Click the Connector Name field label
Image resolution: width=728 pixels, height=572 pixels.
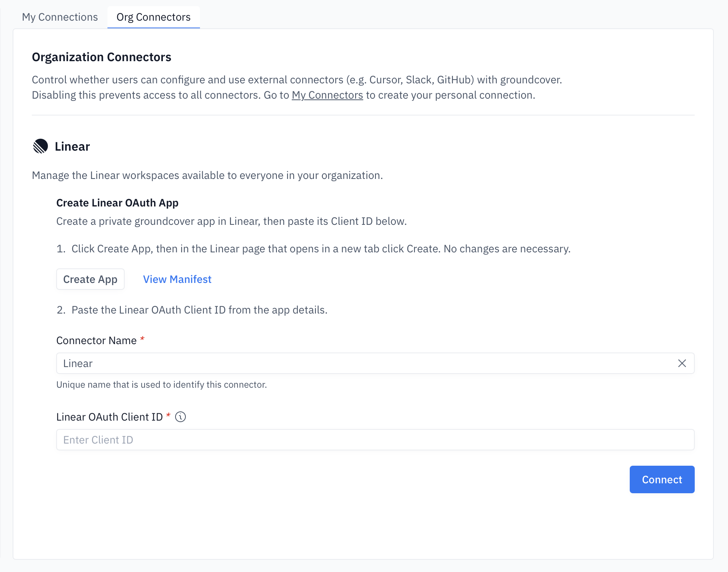pos(96,340)
